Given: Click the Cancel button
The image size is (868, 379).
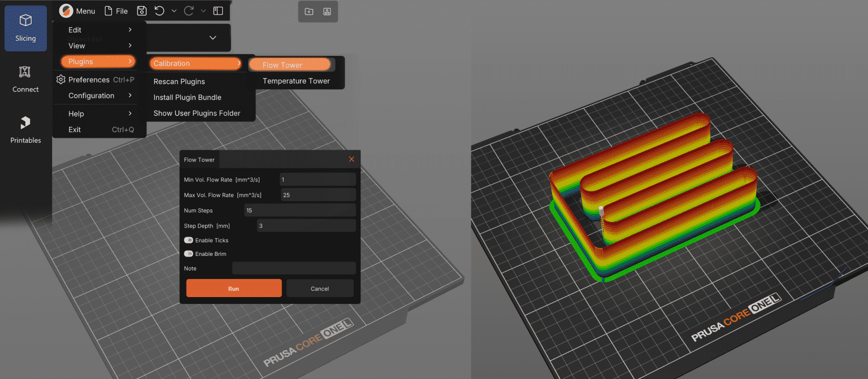Looking at the screenshot, I should (x=320, y=288).
